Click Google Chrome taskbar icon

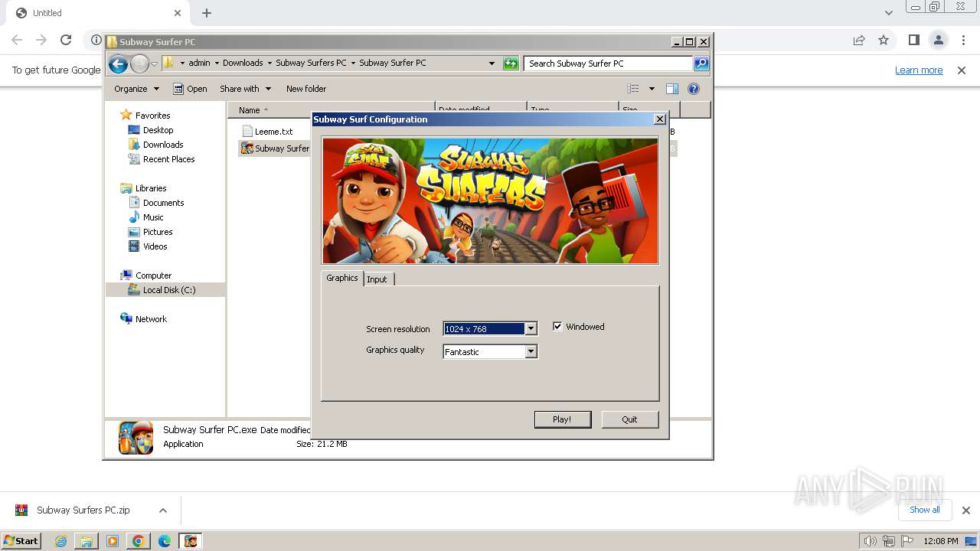tap(139, 541)
